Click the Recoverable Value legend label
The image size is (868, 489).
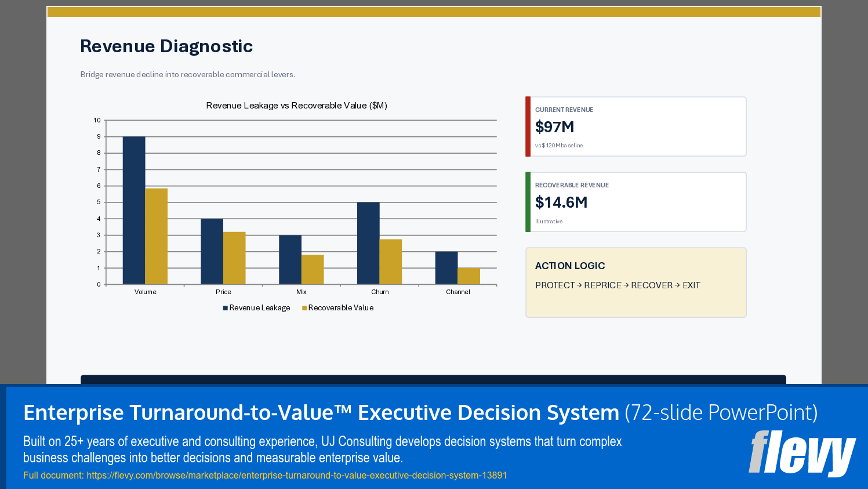[341, 308]
